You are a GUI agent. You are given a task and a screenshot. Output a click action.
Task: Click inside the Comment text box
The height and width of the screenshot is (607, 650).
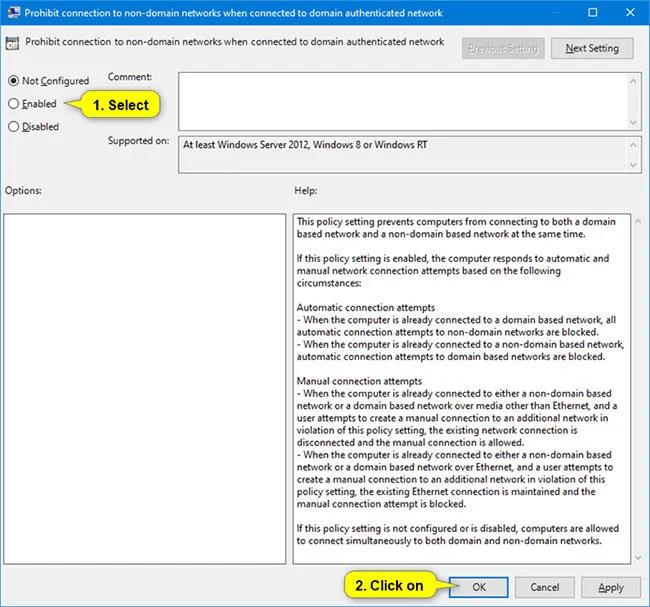402,101
